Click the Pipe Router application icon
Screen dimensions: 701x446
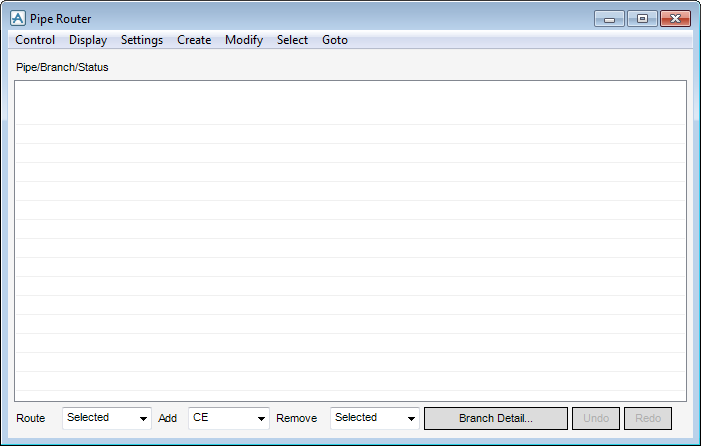17,18
